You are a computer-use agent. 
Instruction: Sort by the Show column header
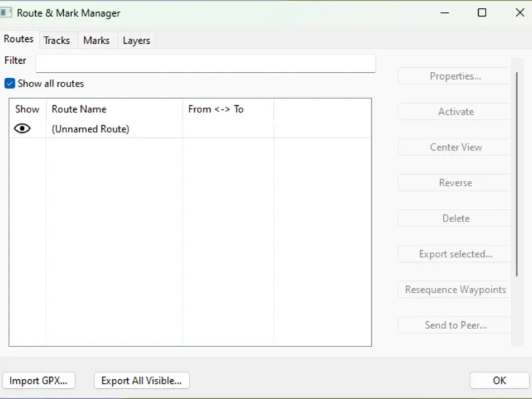(x=27, y=109)
